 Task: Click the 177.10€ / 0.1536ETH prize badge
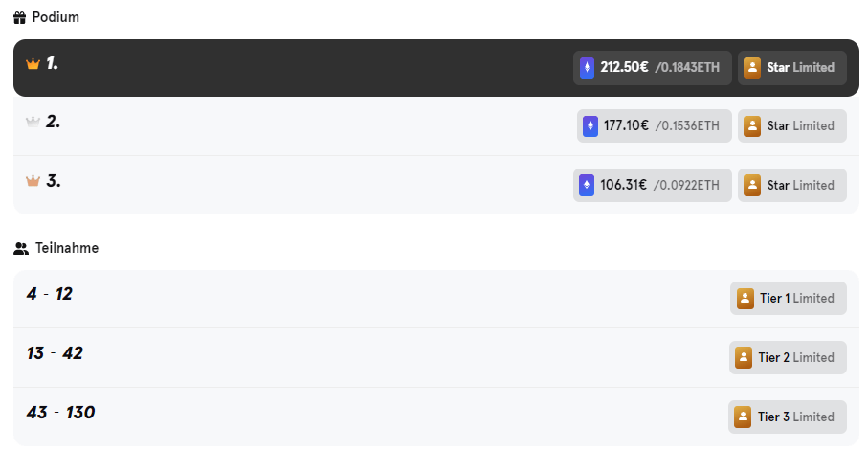[x=655, y=125]
